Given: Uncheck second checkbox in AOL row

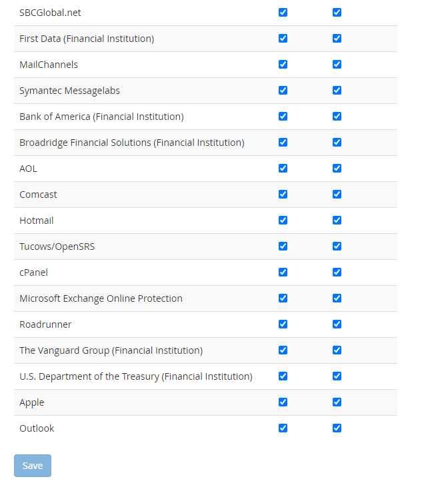Looking at the screenshot, I should tap(337, 169).
